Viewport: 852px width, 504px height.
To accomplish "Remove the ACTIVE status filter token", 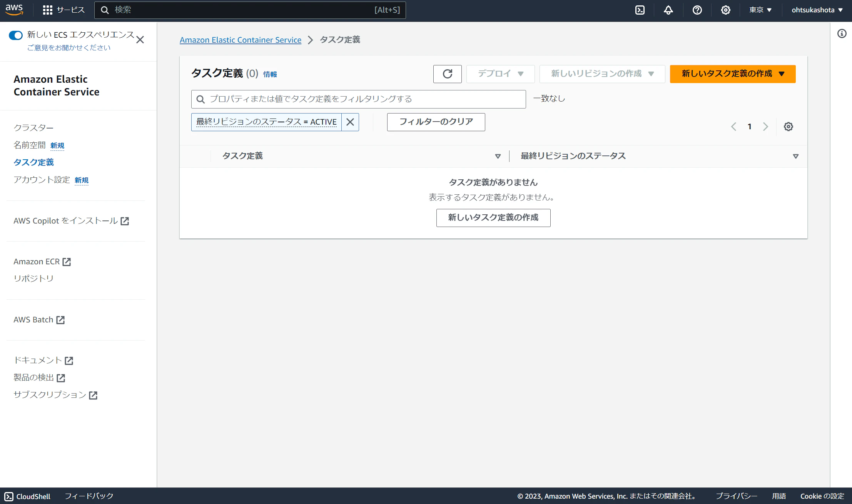I will point(350,122).
